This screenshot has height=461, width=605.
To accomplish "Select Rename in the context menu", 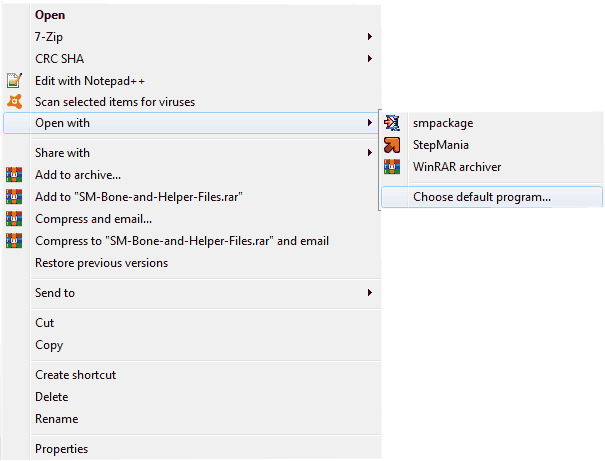I will (192, 419).
